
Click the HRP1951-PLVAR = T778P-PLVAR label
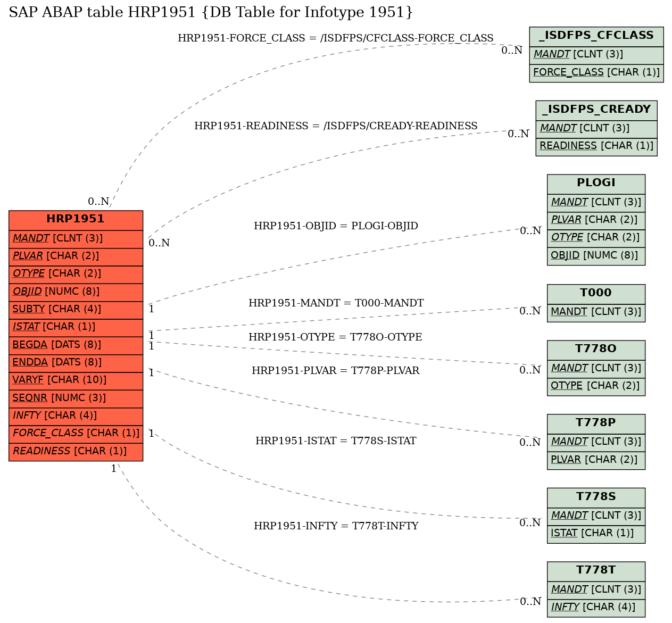coord(335,371)
